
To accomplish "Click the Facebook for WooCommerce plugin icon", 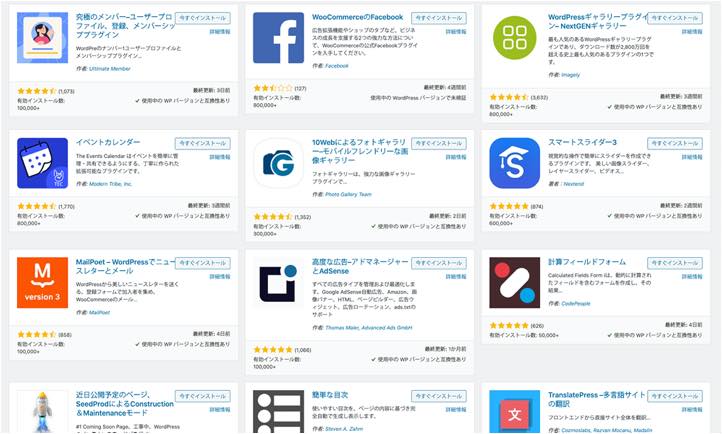I will coord(279,38).
